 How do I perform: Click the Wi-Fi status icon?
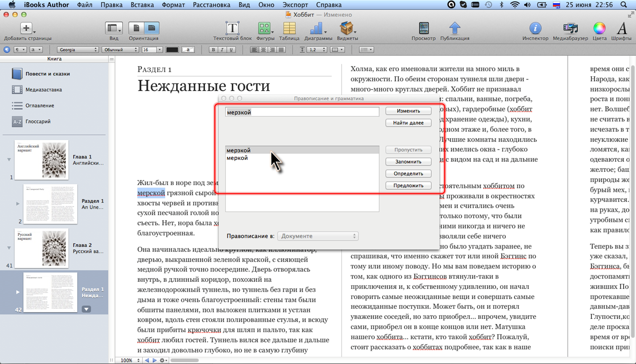pos(515,5)
